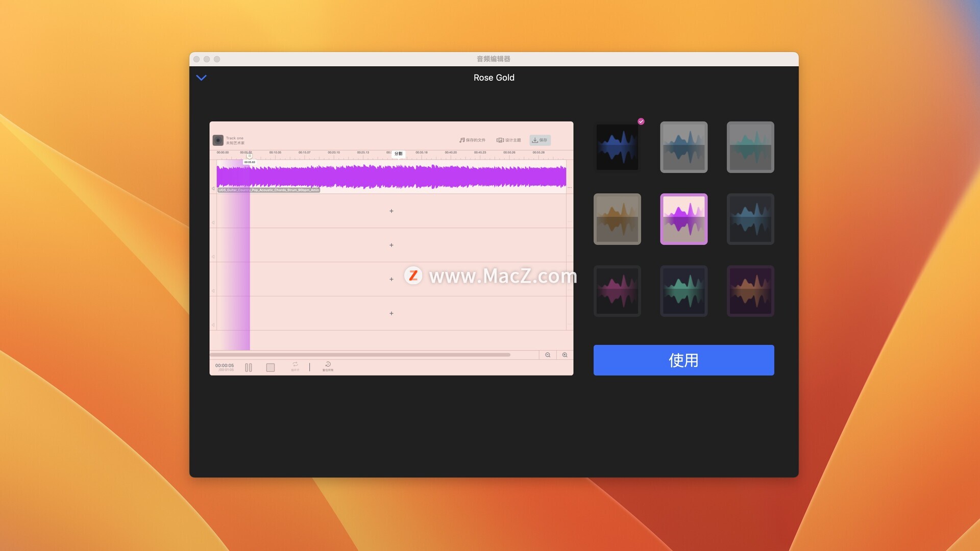The height and width of the screenshot is (551, 980).
Task: Choose the gray theme with blue waveform
Action: coord(683,147)
